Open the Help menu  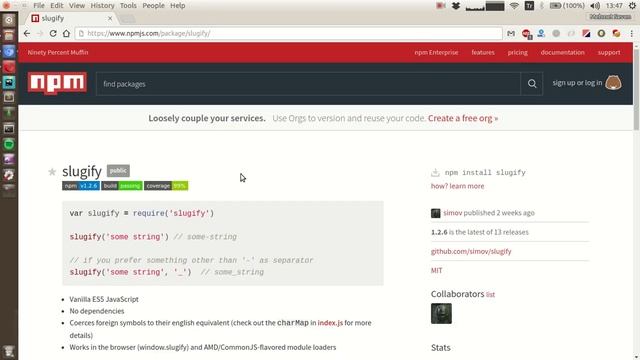coord(178,6)
